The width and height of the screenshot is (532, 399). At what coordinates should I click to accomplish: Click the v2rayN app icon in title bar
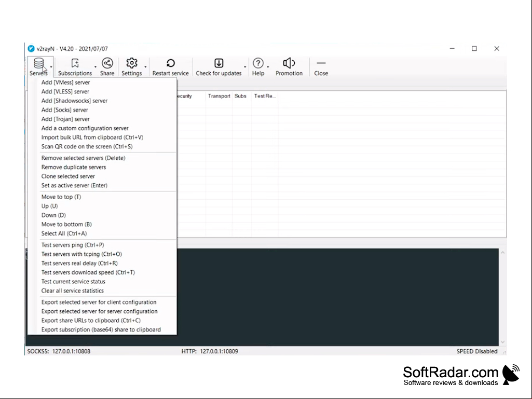[x=31, y=49]
